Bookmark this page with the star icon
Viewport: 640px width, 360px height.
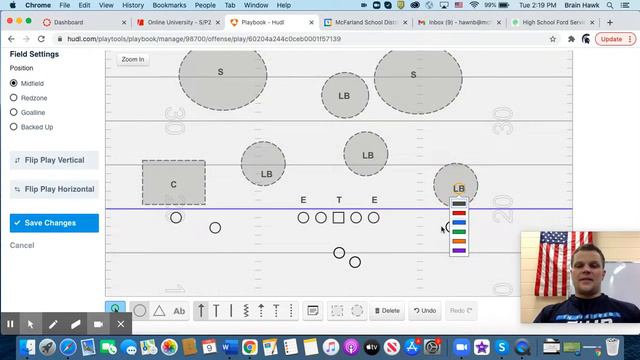[x=553, y=39]
